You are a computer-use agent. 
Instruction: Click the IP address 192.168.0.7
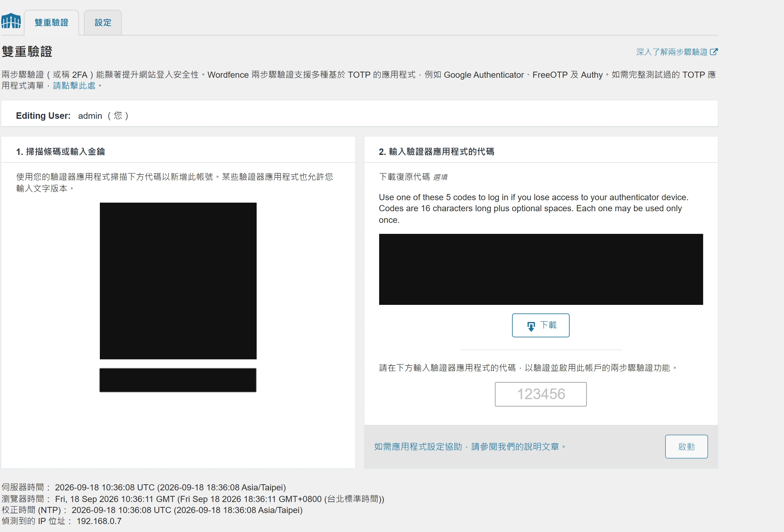99,521
